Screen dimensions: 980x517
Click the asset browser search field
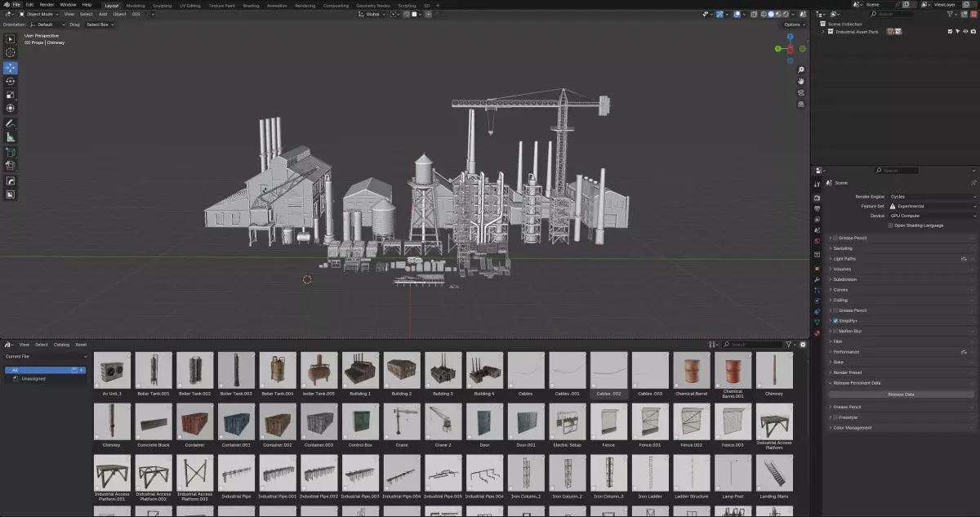point(753,345)
